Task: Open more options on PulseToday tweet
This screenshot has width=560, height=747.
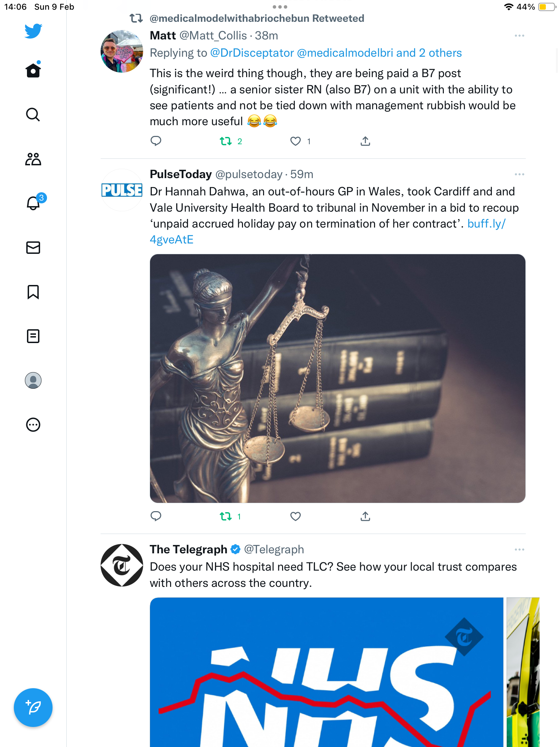Action: click(519, 174)
